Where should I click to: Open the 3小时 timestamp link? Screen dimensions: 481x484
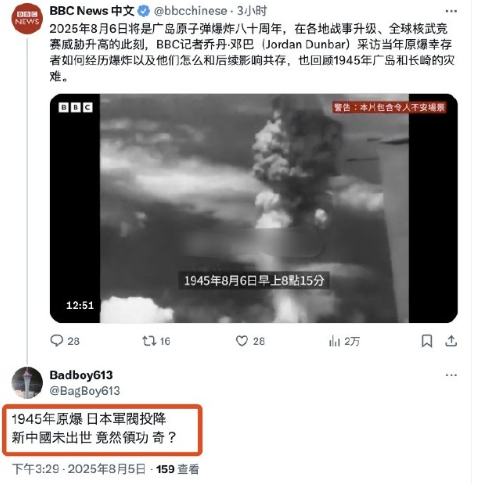pos(252,11)
